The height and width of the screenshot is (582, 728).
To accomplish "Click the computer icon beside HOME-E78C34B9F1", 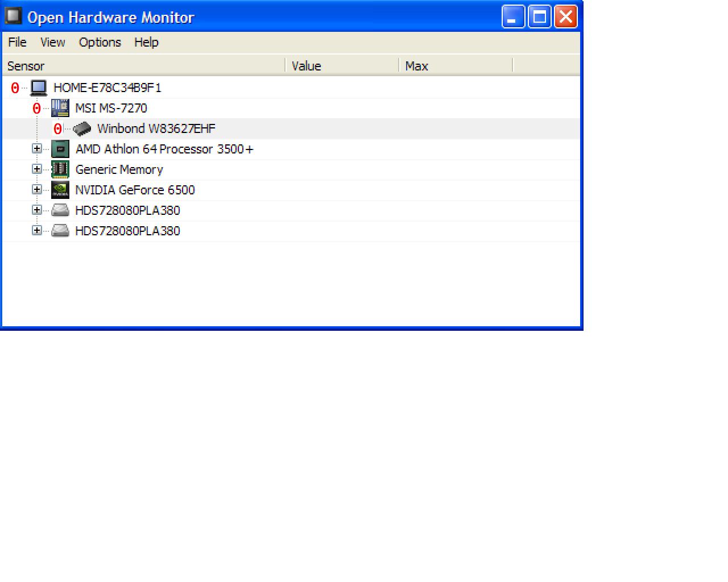I will [x=39, y=88].
